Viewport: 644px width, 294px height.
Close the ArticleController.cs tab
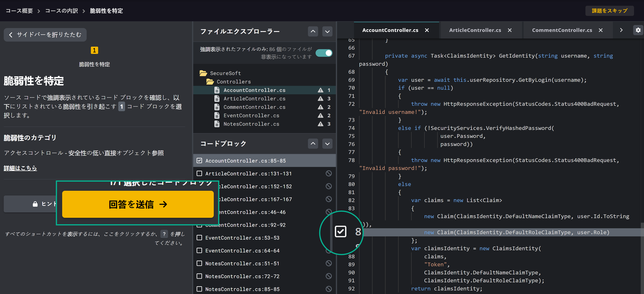509,30
